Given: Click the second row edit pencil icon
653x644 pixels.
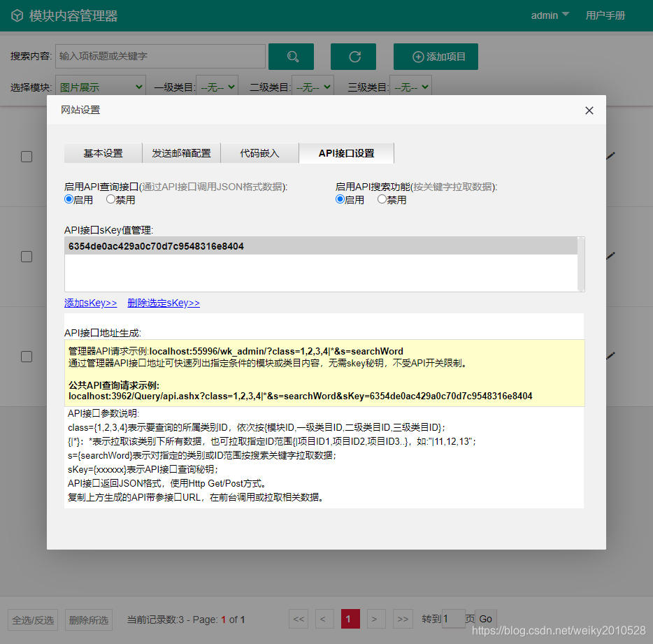Looking at the screenshot, I should [610, 256].
